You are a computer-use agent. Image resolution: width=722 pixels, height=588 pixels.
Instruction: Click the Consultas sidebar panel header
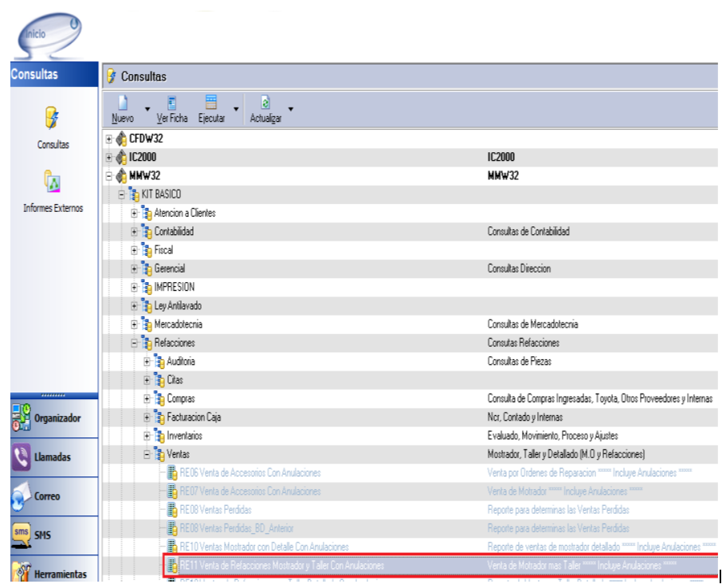point(54,74)
